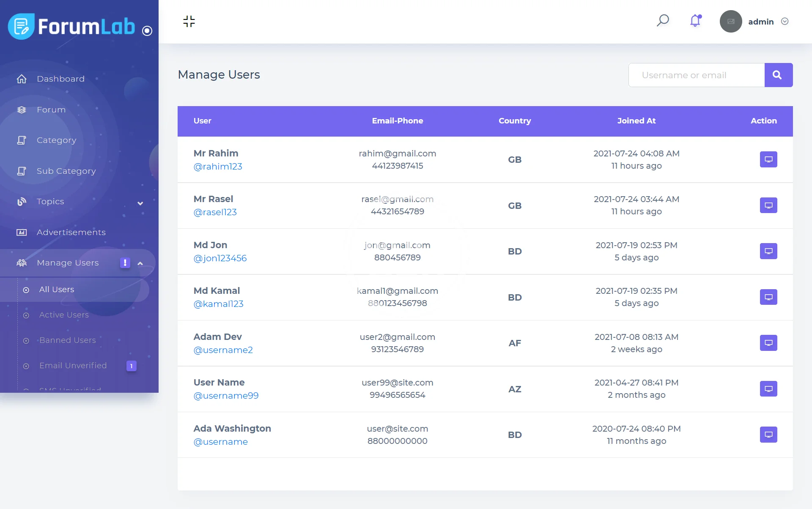Go to Dashboard in sidebar
This screenshot has width=812, height=509.
60,79
